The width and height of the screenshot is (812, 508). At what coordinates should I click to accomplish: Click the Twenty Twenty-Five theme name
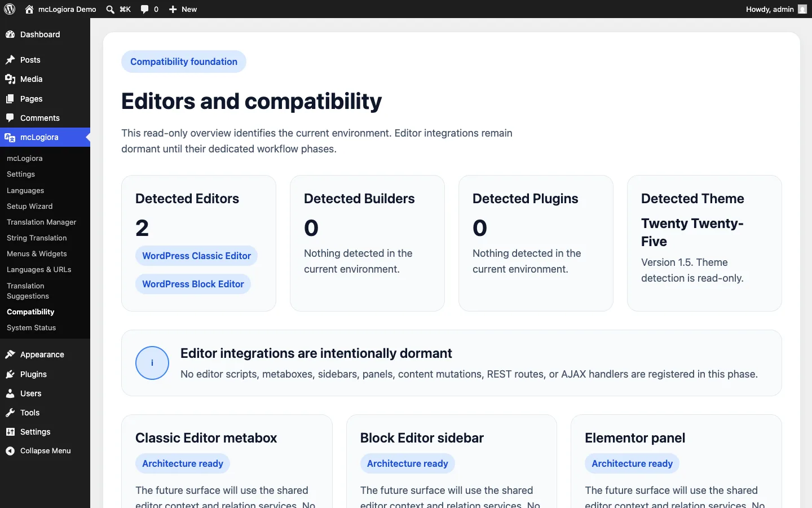(x=692, y=233)
